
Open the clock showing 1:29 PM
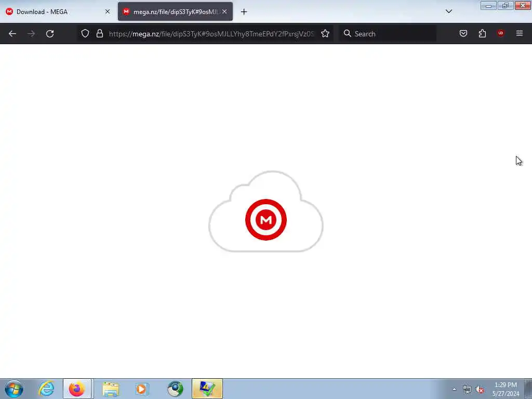506,389
